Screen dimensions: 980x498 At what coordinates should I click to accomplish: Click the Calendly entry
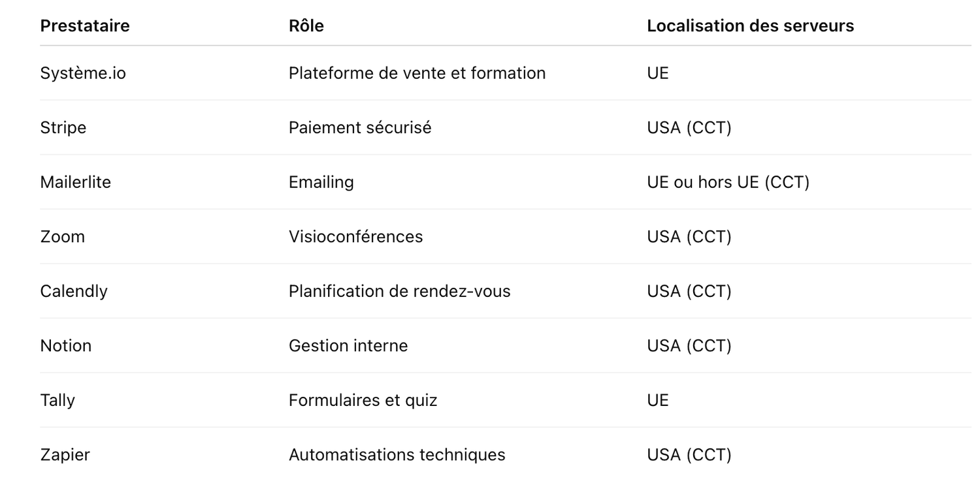tap(74, 291)
